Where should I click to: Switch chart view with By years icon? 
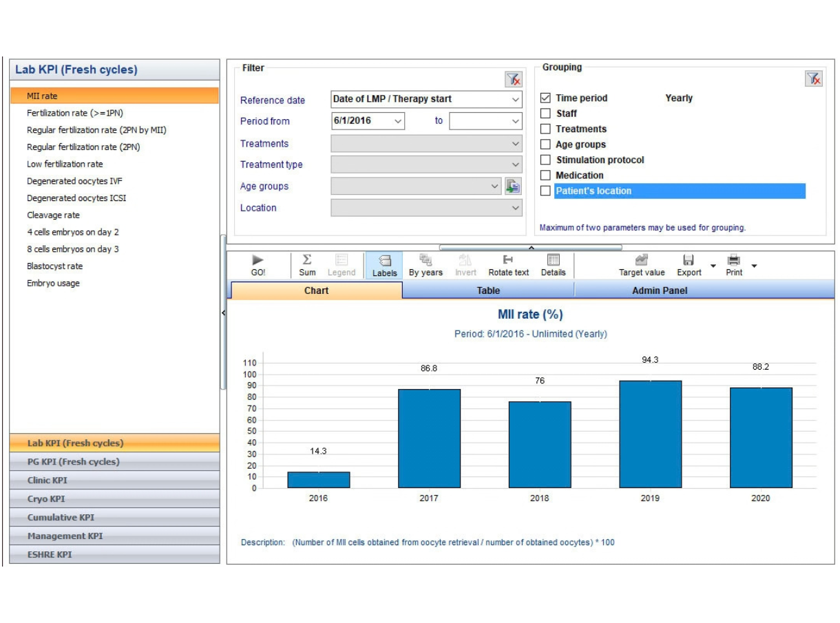click(x=426, y=265)
